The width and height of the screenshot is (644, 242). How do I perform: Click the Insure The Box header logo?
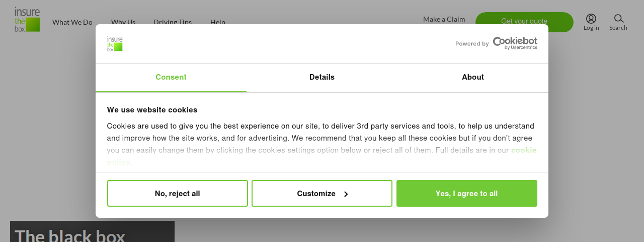coord(27,19)
